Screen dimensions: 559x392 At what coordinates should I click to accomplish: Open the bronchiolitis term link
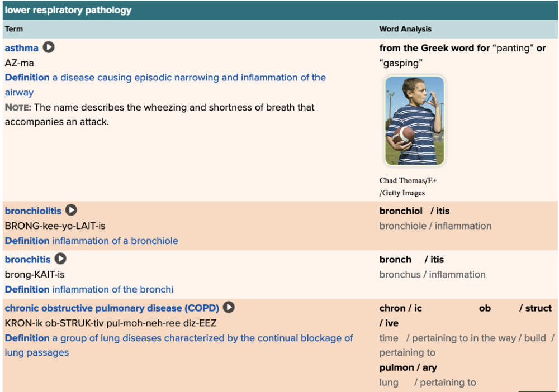pos(33,211)
